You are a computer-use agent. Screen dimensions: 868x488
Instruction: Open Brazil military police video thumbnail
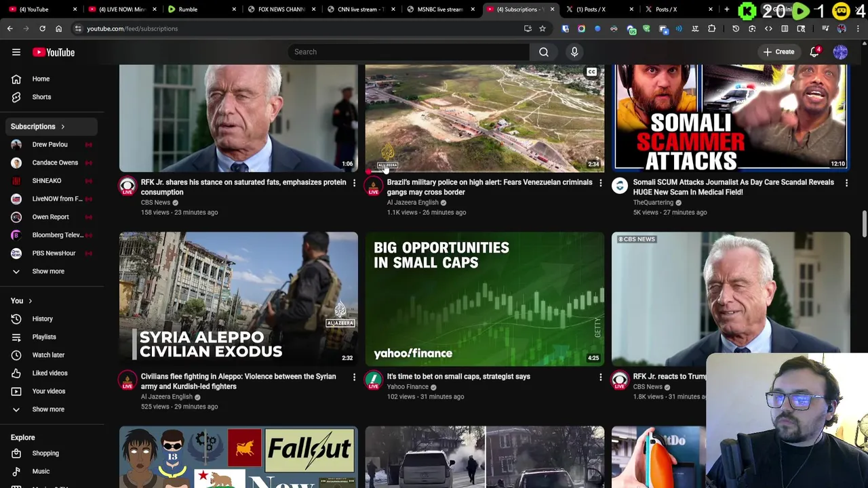pos(485,118)
